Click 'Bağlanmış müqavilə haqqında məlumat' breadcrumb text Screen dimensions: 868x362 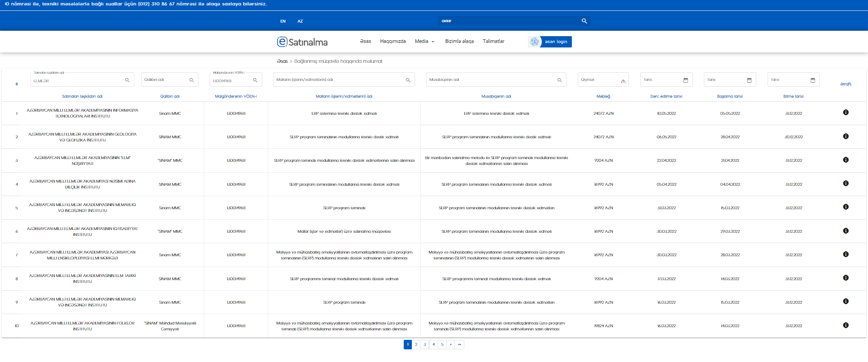point(338,61)
